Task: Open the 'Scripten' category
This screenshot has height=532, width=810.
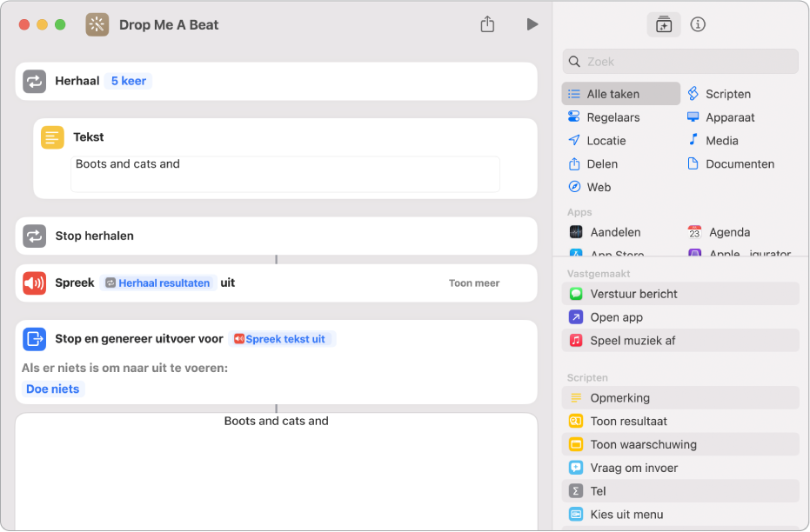Action: pos(727,94)
